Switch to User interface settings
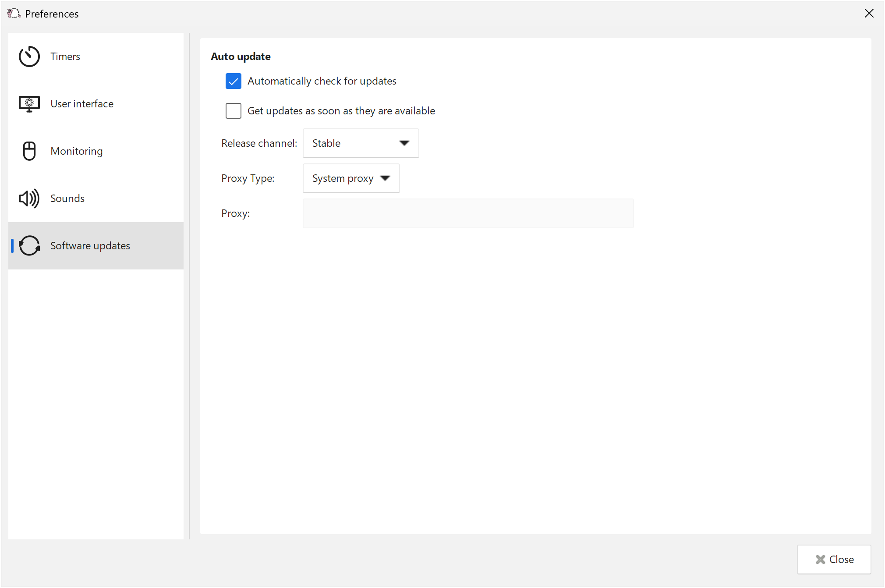Screen dimensions: 885x588 click(x=96, y=104)
